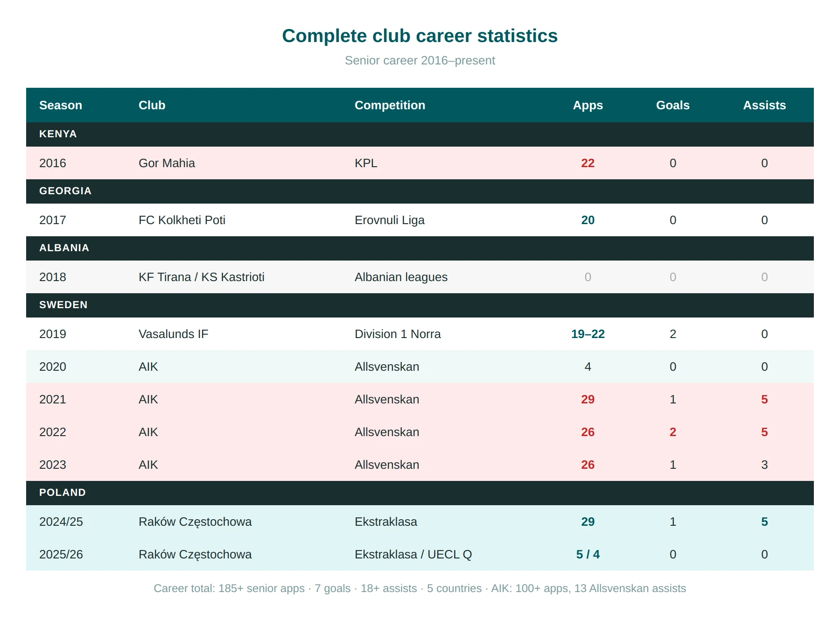The image size is (840, 621).
Task: Click the Assists column header
Action: click(x=764, y=106)
